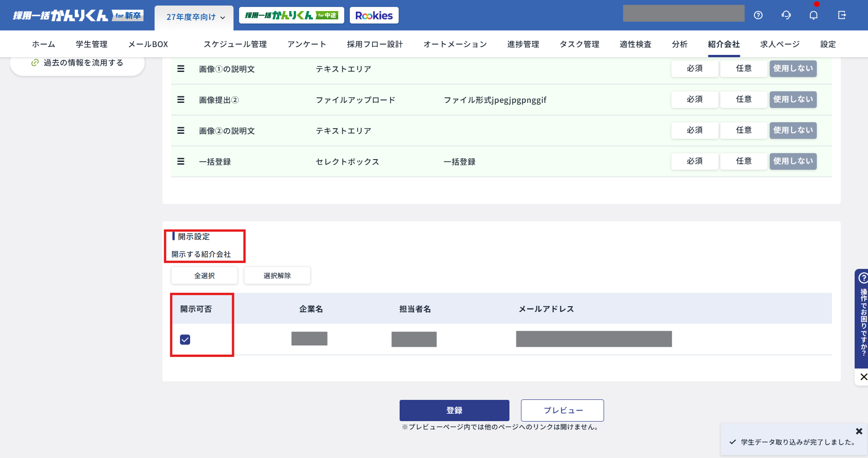Click the logout icon in header
Image resolution: width=868 pixels, height=458 pixels.
click(842, 15)
